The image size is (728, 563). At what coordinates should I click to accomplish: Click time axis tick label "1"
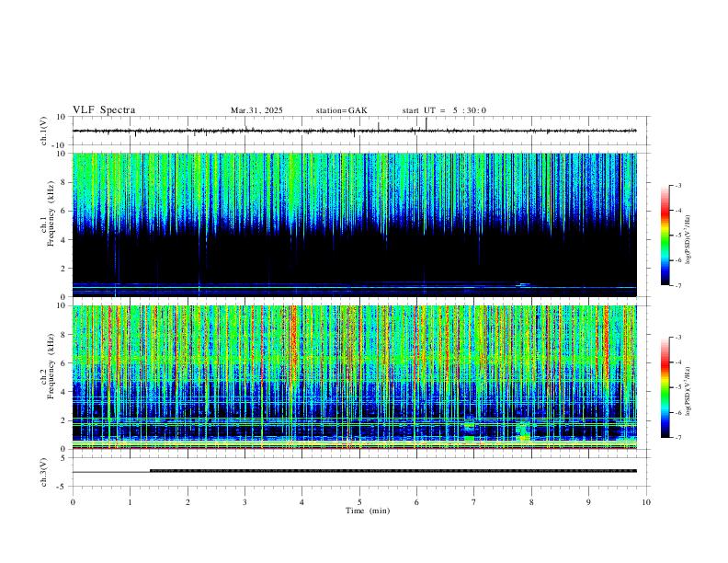130,502
